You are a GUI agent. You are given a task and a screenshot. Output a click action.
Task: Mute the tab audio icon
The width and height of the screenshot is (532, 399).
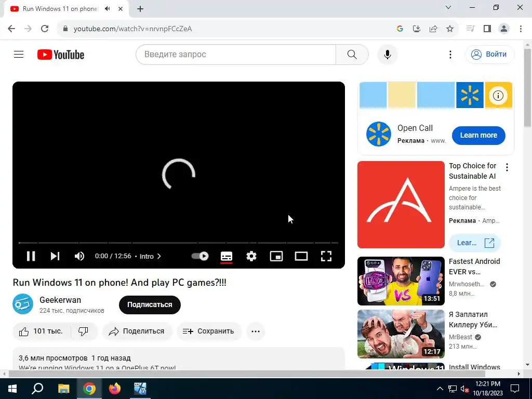[107, 9]
